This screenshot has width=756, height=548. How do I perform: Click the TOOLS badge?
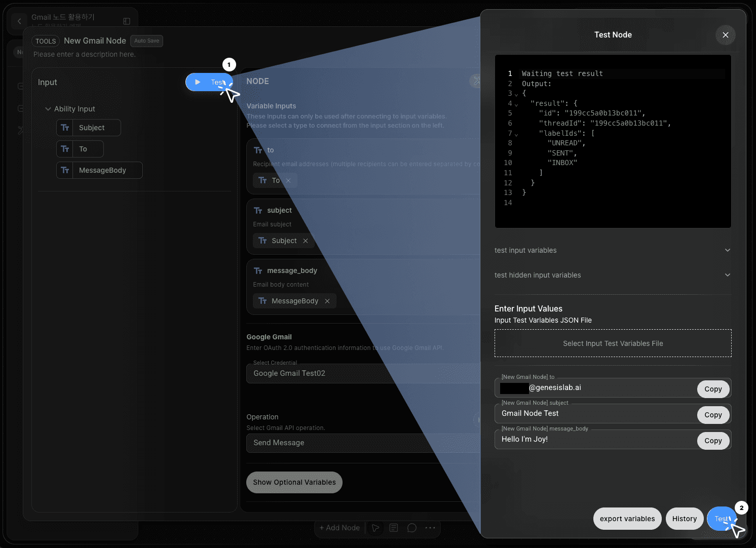coord(46,41)
